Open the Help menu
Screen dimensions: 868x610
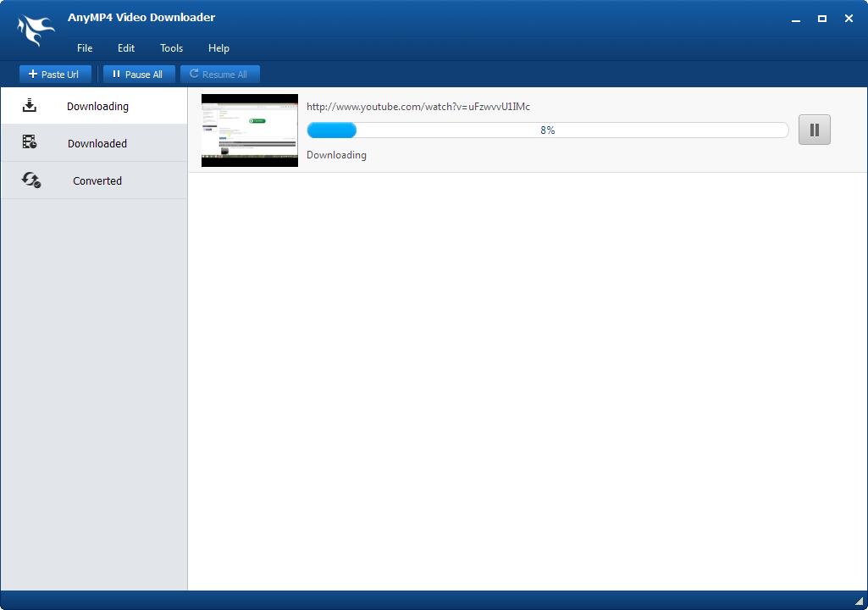click(x=218, y=48)
